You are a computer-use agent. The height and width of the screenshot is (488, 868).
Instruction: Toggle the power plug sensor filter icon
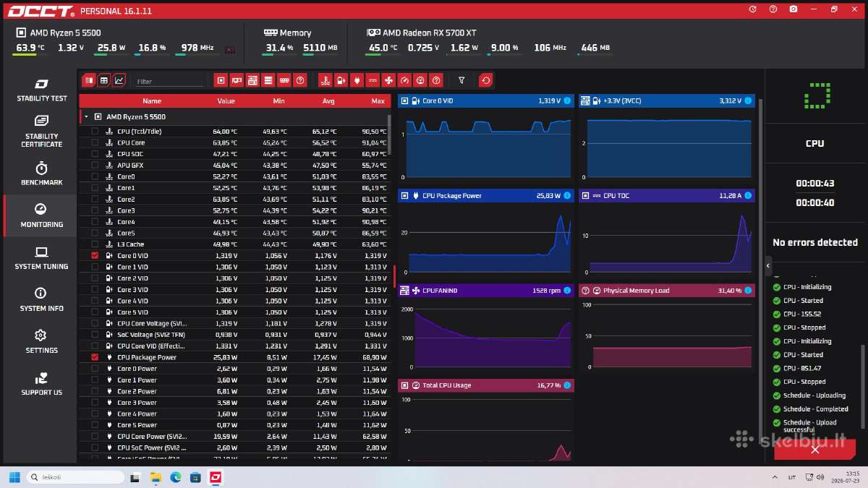pyautogui.click(x=357, y=80)
